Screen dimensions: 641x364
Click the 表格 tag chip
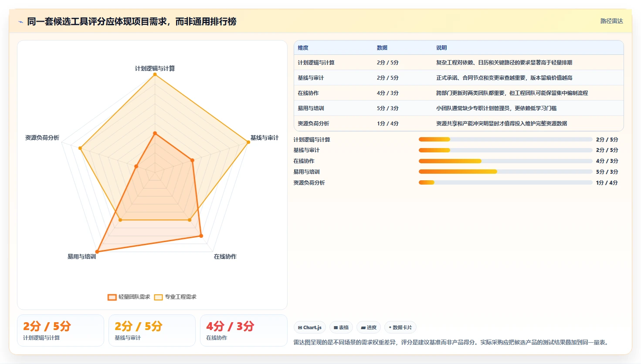click(x=341, y=327)
